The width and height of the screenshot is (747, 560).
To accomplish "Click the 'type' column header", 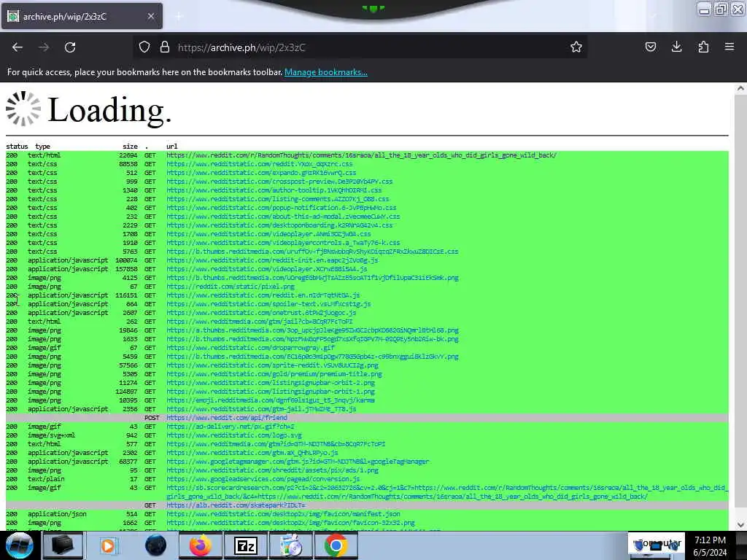I will pyautogui.click(x=42, y=146).
